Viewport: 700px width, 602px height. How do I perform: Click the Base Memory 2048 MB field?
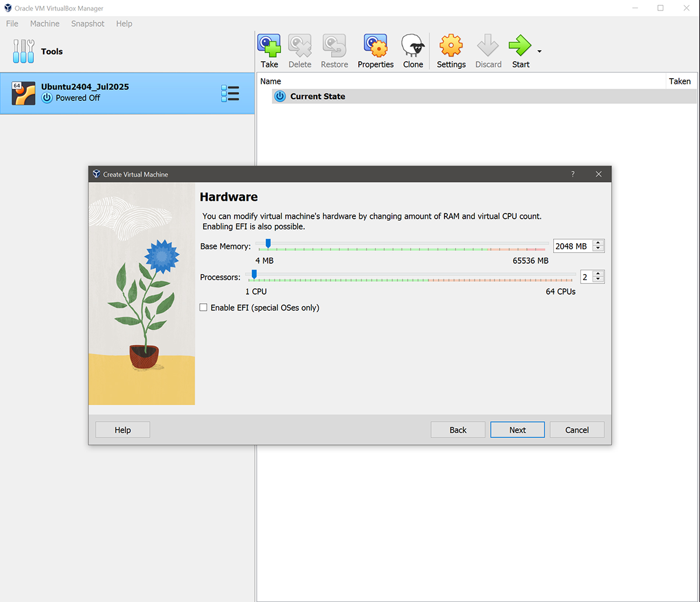click(x=572, y=246)
